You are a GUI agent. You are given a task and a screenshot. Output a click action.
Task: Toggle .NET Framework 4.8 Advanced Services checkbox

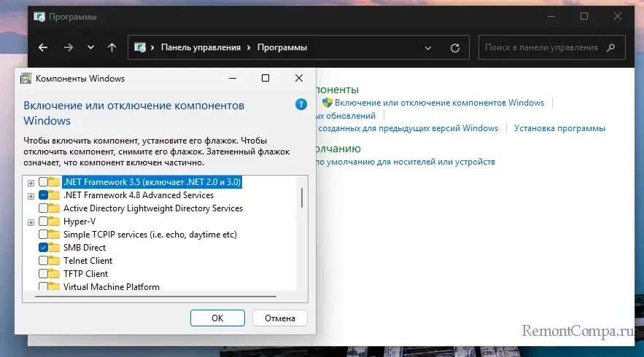click(43, 195)
